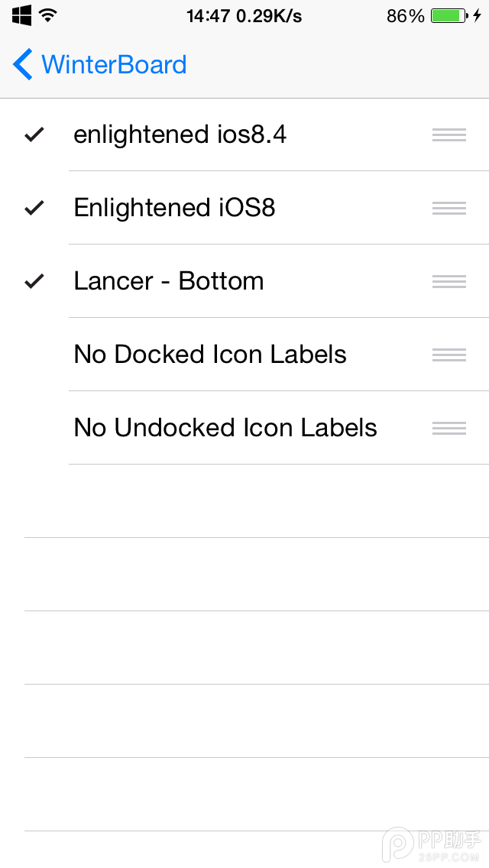Uncheck the Enlightened iOS8 theme checkmark
Image resolution: width=489 pixels, height=868 pixels.
(34, 208)
